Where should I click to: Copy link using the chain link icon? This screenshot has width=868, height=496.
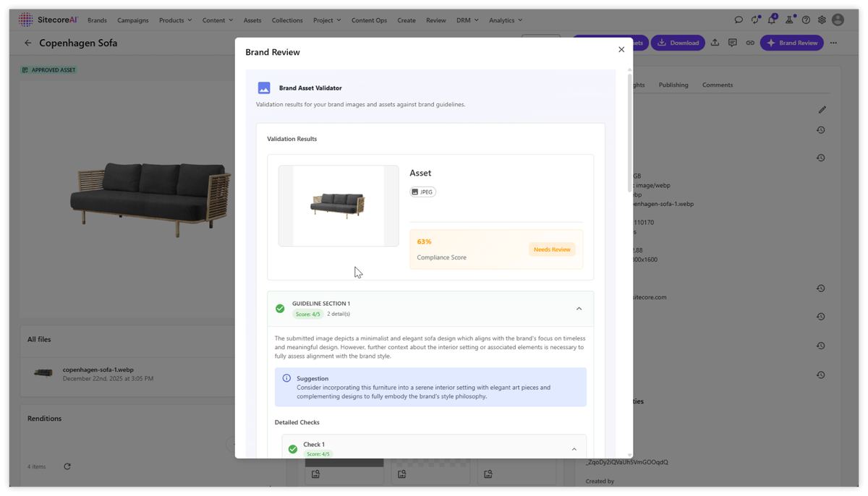(750, 43)
